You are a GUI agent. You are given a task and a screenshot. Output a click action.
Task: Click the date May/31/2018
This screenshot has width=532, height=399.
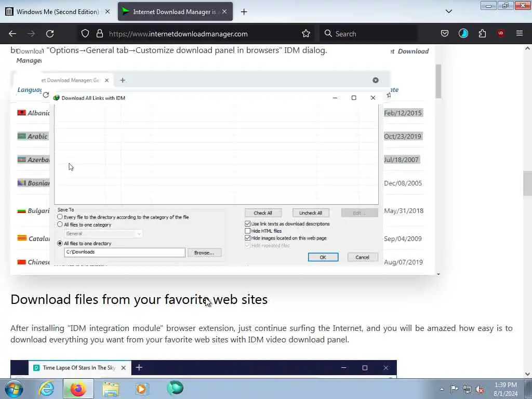tap(403, 211)
